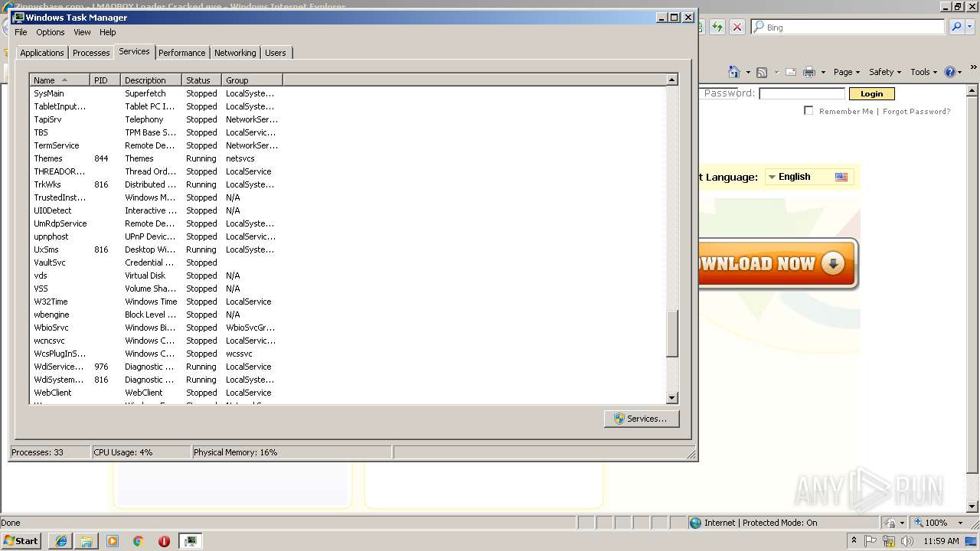This screenshot has width=980, height=551.
Task: Open the English language dropdown
Action: click(x=809, y=177)
